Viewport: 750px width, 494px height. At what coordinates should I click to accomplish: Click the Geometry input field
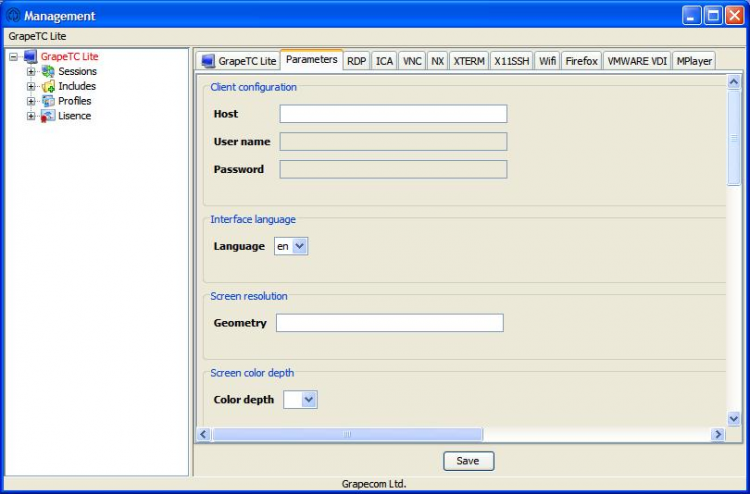[389, 323]
